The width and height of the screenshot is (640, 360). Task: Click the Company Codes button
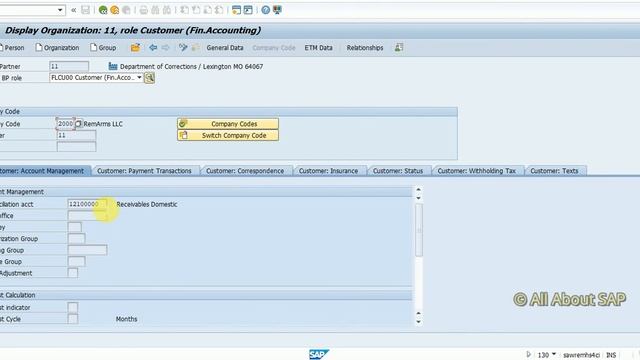228,124
